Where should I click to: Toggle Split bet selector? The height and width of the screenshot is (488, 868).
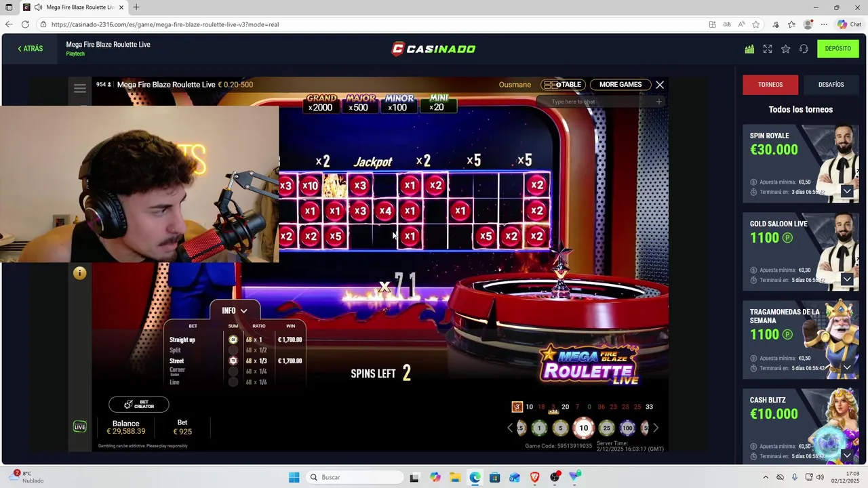[x=233, y=350]
